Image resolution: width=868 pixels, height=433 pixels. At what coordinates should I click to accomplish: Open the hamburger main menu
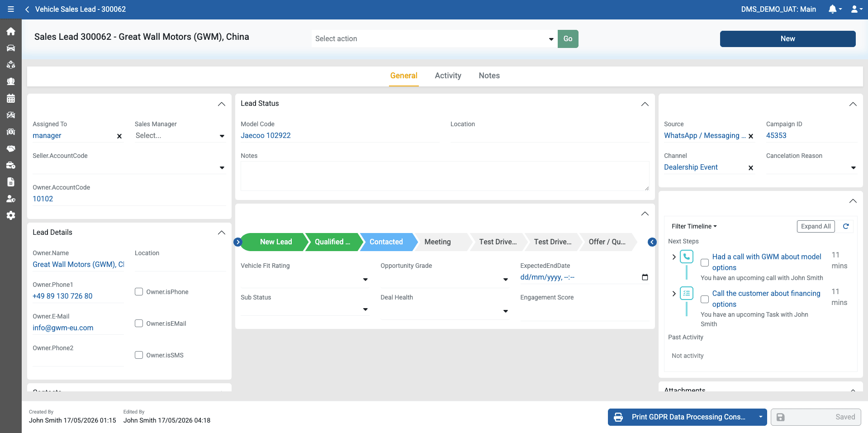[11, 9]
